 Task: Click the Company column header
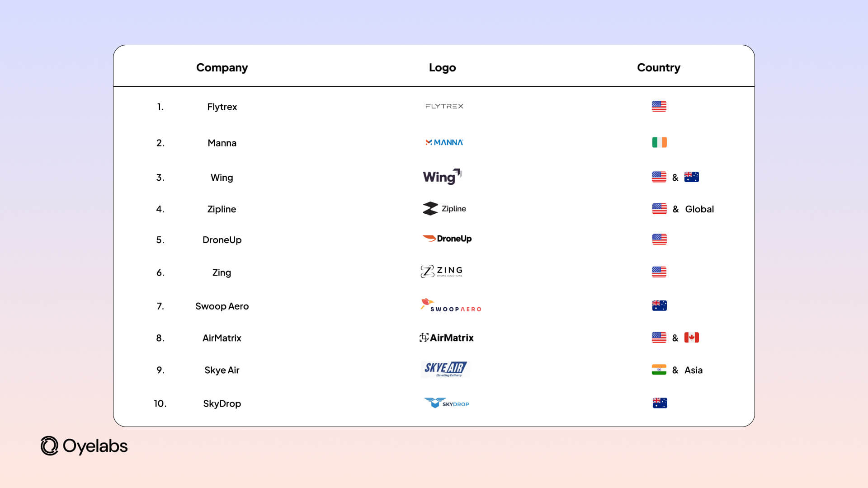(222, 68)
